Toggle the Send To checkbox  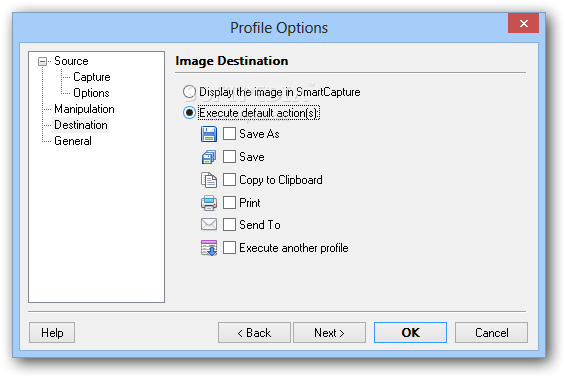pyautogui.click(x=229, y=225)
